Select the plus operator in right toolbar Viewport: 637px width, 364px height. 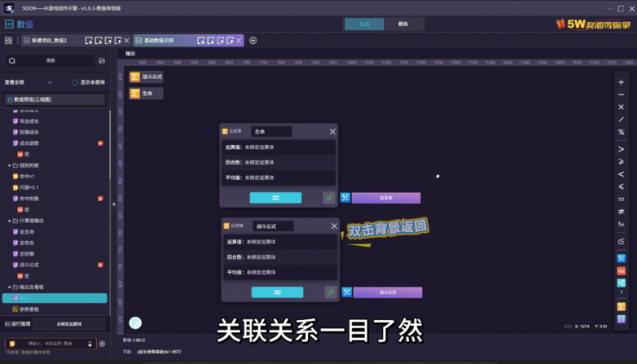point(621,82)
